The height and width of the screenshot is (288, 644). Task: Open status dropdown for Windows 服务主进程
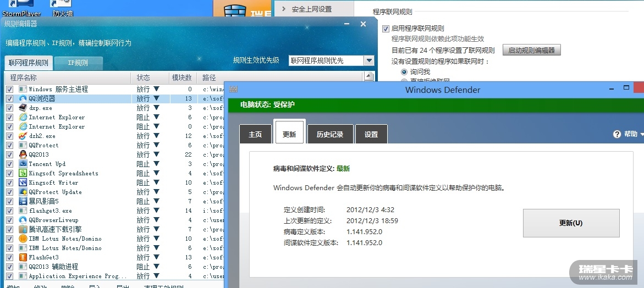point(156,89)
